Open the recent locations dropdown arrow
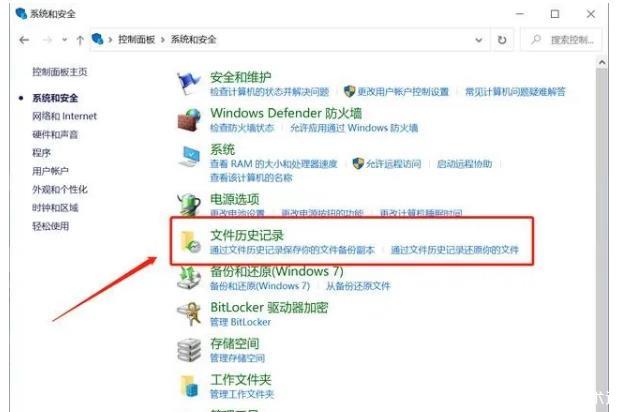 [x=64, y=40]
